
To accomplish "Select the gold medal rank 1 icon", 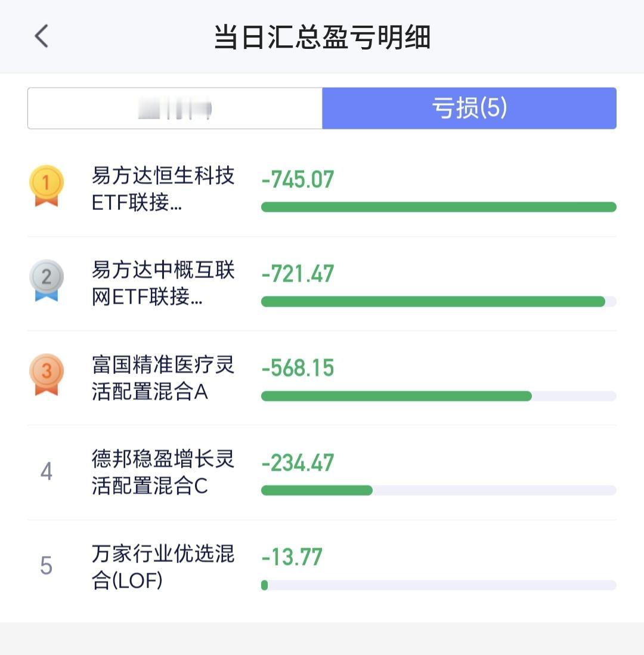I will click(x=47, y=186).
